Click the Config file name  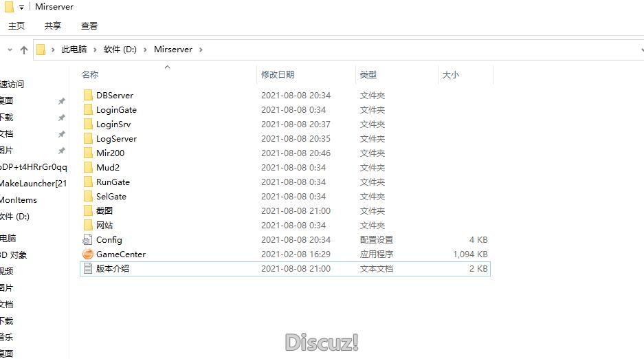point(109,240)
